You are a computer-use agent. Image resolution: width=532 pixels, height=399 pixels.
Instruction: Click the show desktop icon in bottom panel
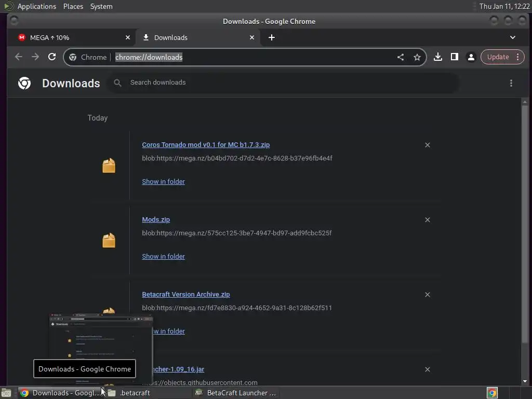[6, 393]
